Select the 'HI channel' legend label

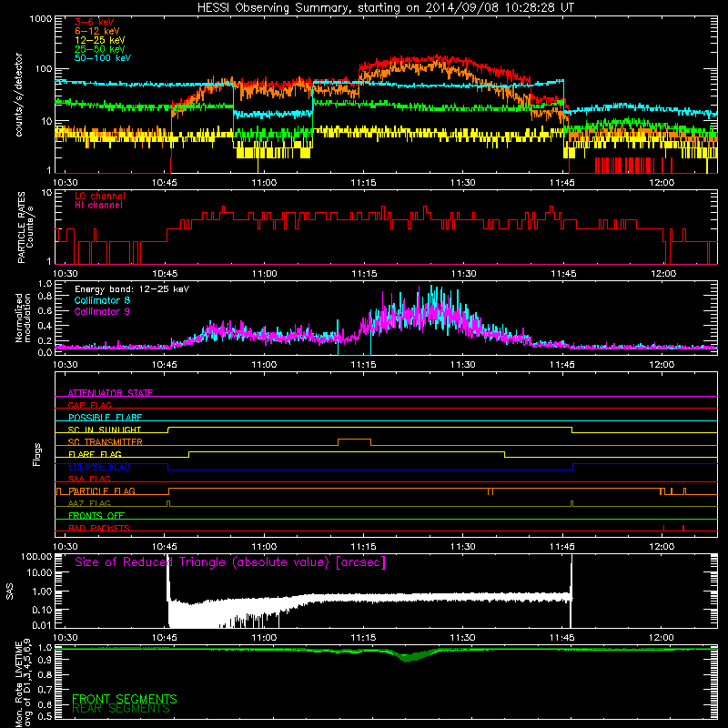click(99, 206)
